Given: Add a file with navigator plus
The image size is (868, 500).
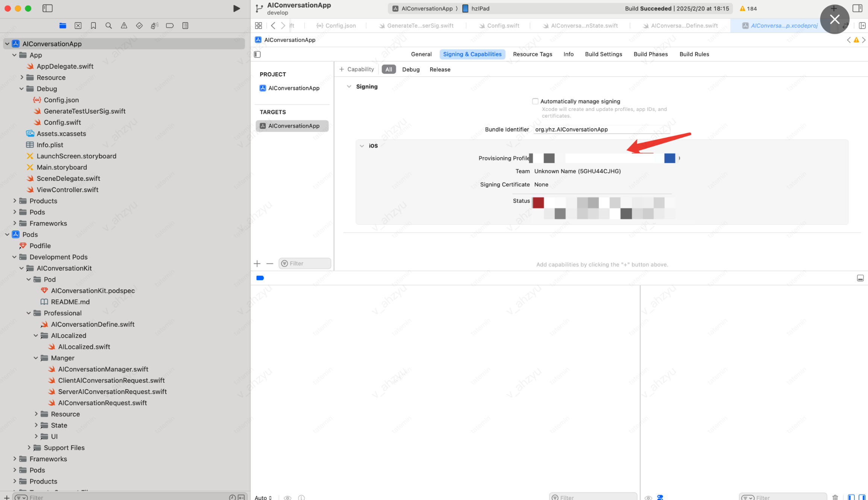Looking at the screenshot, I should click(x=6, y=497).
